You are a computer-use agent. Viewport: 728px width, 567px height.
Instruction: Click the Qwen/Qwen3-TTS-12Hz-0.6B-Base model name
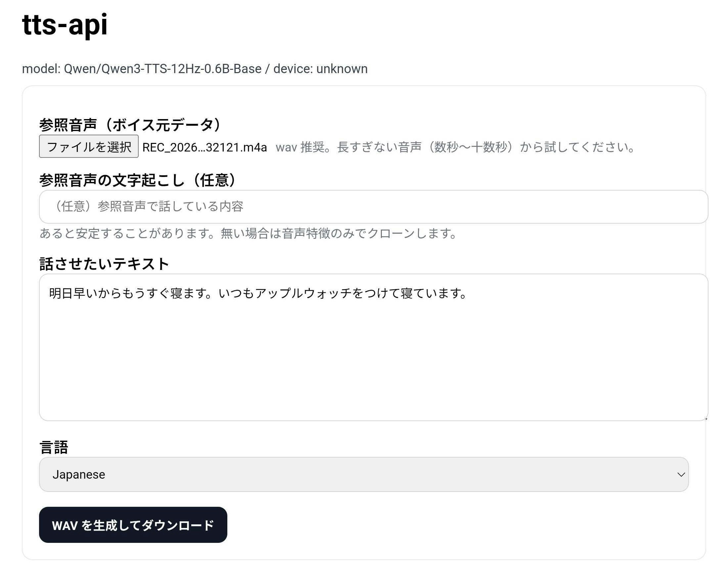162,69
